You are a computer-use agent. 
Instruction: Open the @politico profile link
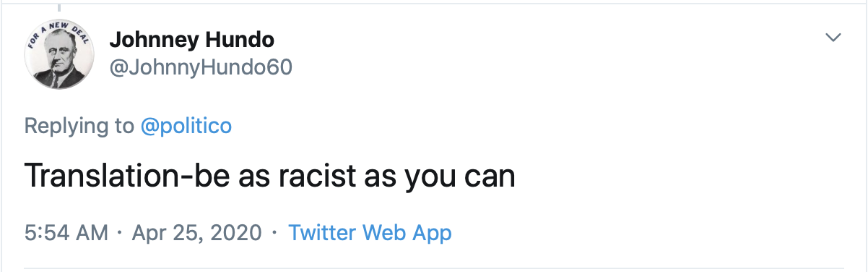186,126
